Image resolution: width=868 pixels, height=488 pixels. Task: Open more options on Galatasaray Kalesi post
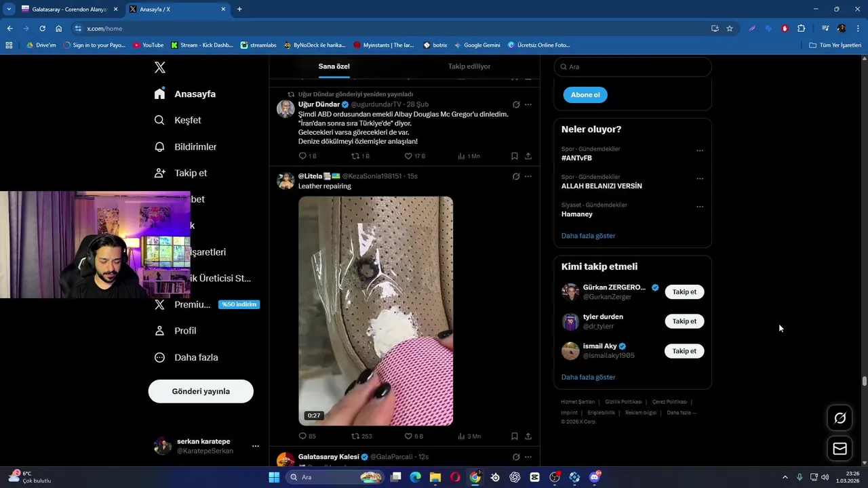click(528, 457)
